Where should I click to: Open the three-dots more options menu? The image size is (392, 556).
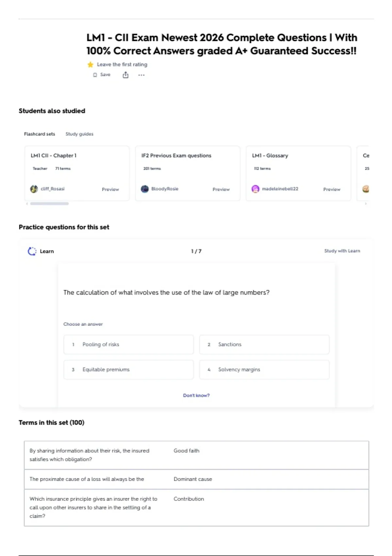141,75
